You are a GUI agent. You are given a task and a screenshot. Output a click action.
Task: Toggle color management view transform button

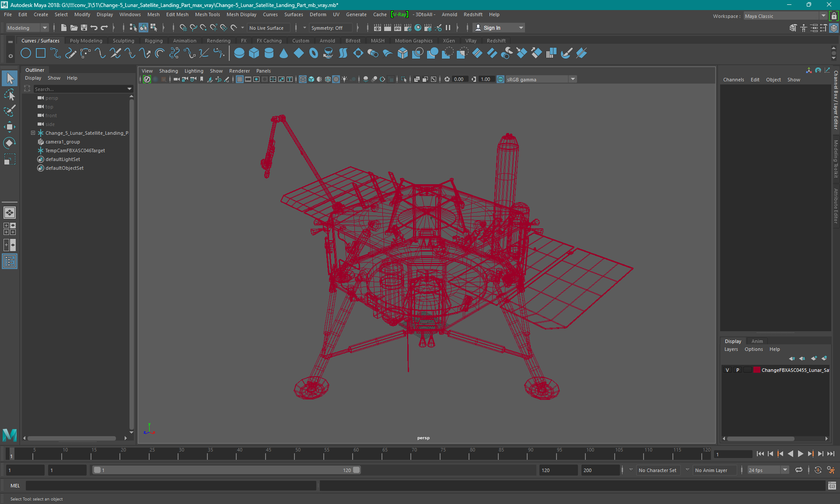[x=500, y=79]
